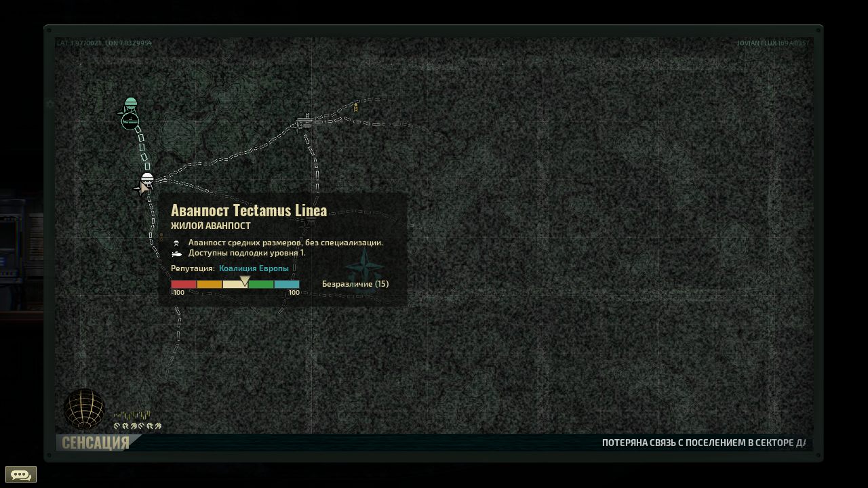This screenshot has width=868, height=488.
Task: Open the chat box icon
Action: (20, 474)
